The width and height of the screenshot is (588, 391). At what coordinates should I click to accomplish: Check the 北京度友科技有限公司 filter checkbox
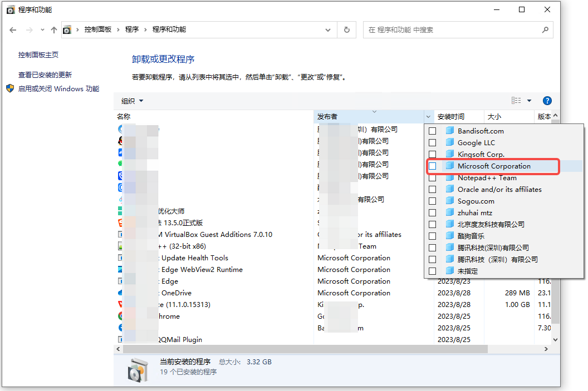[x=433, y=224]
